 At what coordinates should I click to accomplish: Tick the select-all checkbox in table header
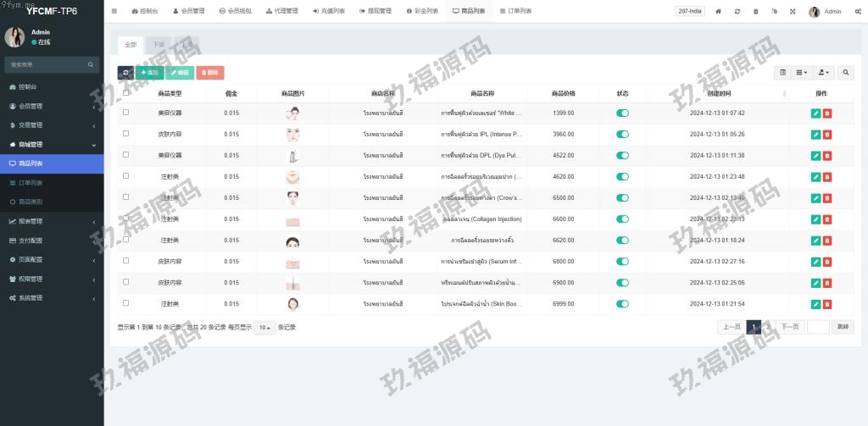[126, 93]
